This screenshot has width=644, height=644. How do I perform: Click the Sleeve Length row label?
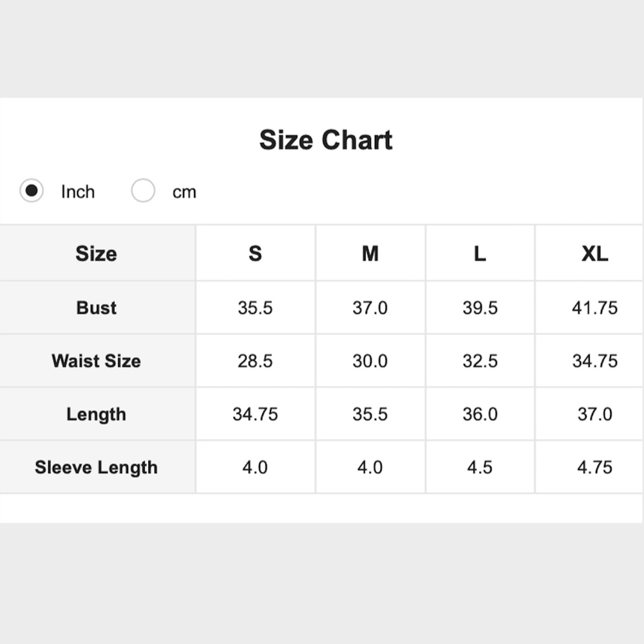[x=96, y=468]
